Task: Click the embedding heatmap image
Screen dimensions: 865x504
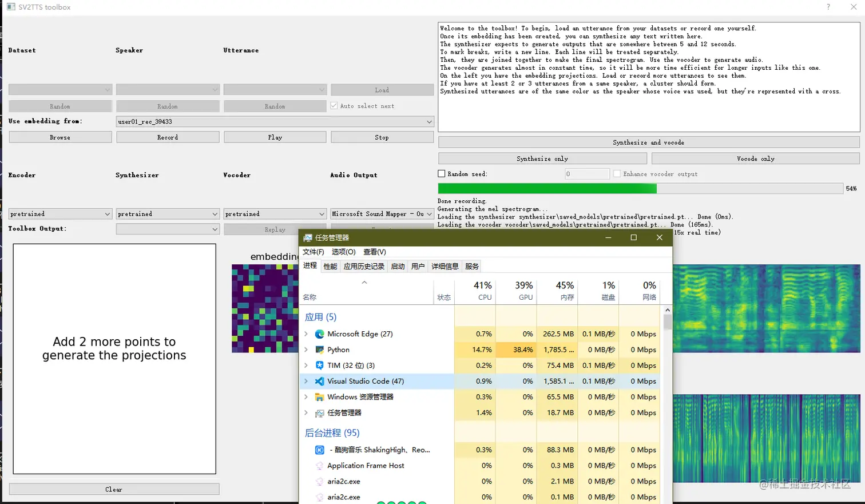Action: point(265,308)
